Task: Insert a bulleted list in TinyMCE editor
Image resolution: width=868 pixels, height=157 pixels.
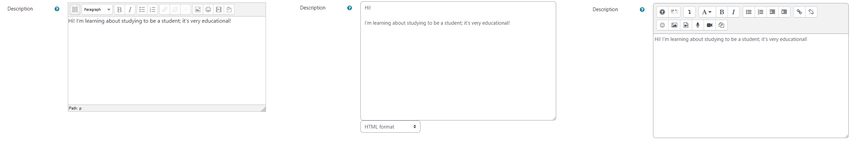Action: 142,9
